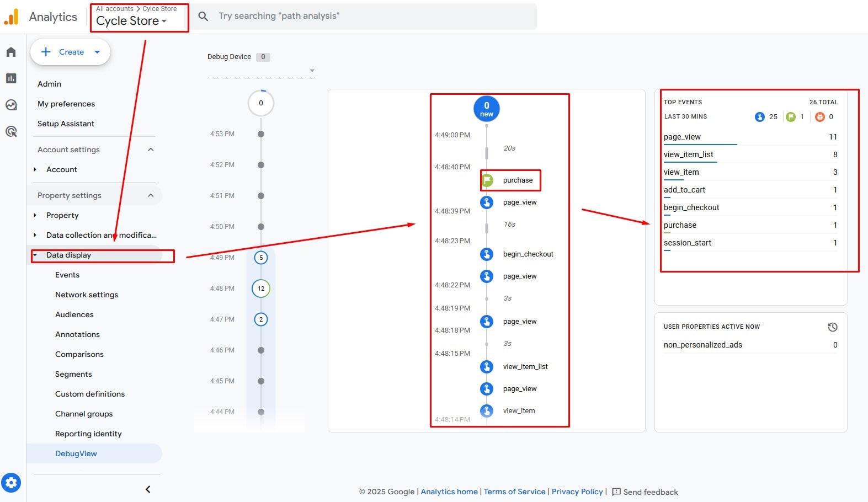Click the begin_checkout event icon
Image resolution: width=868 pixels, height=502 pixels.
[487, 254]
